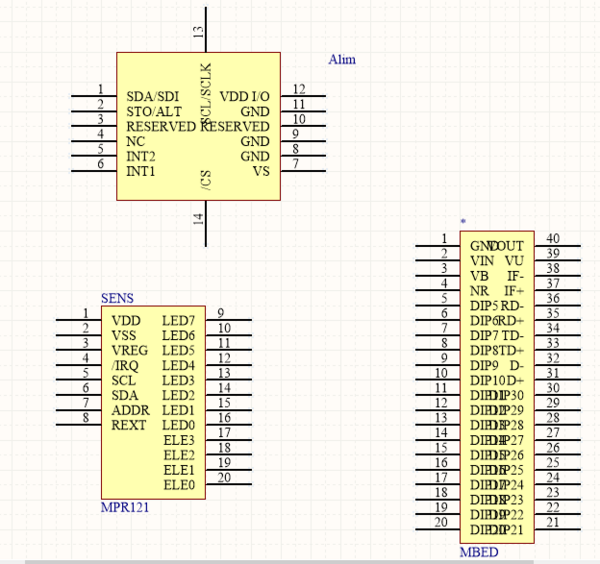Select the ADDR pin 7 on MPR121
Screen dimensions: 600x564
(82, 410)
